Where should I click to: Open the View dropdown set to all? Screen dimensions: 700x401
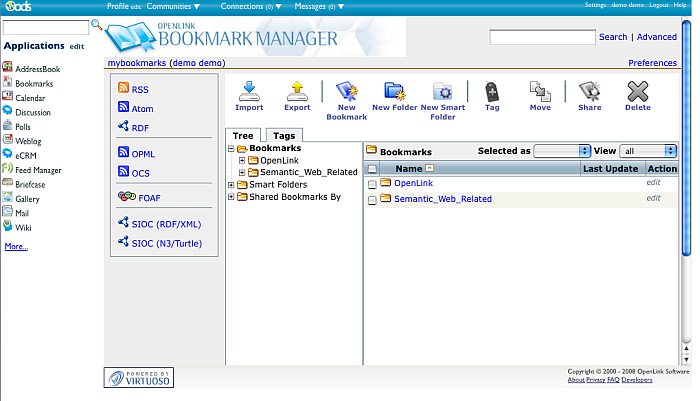point(648,151)
